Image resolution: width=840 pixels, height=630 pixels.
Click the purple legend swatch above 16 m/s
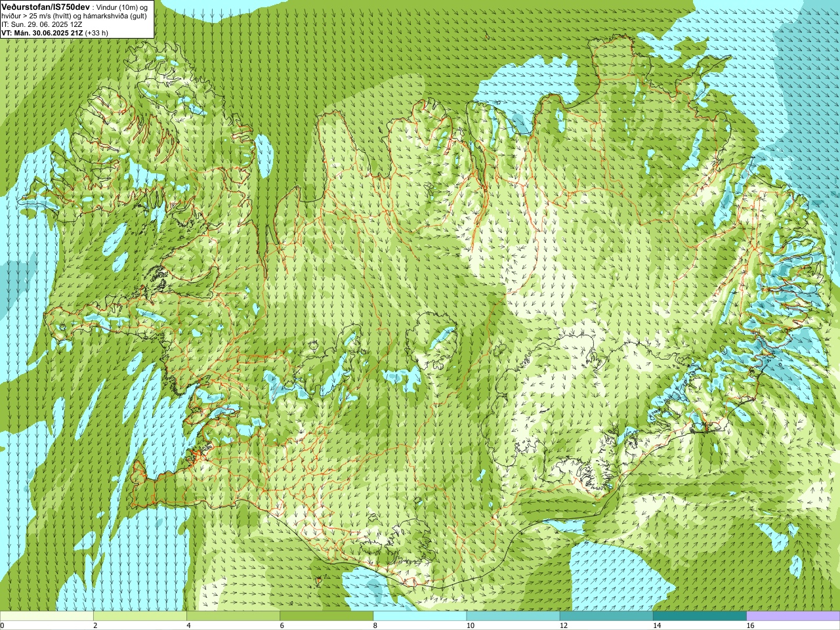pos(793,616)
